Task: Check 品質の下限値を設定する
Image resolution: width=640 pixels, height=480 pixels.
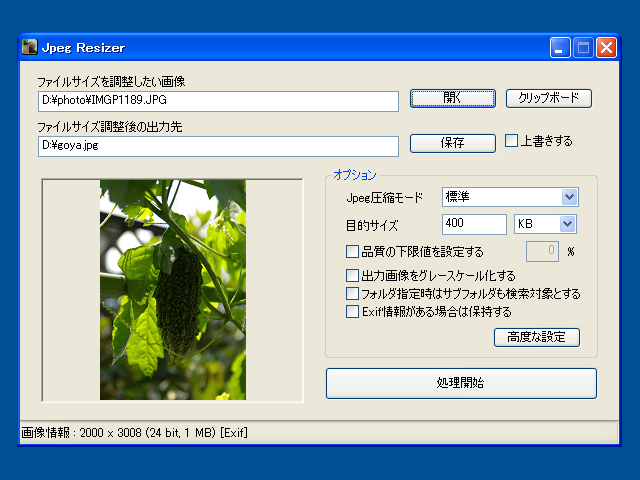Action: click(352, 251)
